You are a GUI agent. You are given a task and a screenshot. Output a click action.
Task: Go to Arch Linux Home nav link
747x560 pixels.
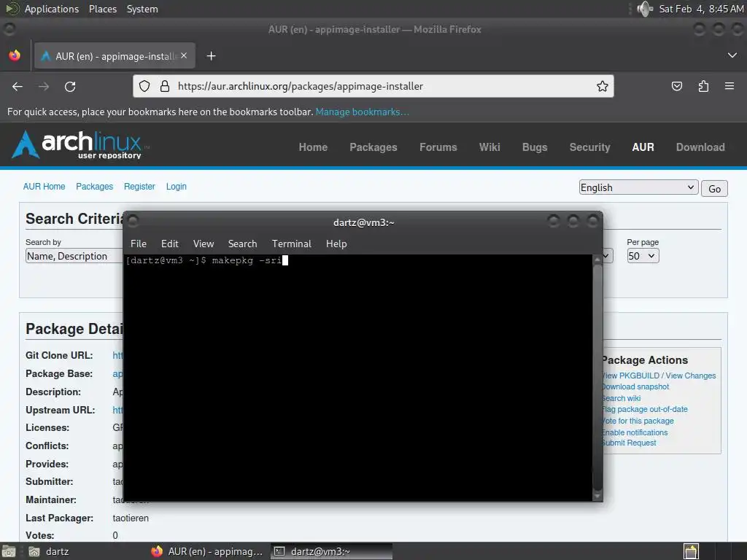pos(313,147)
